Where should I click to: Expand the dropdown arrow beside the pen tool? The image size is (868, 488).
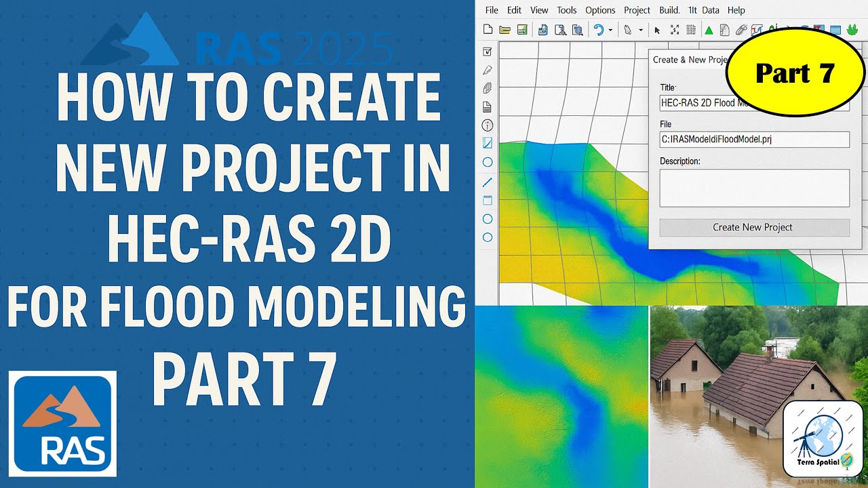pyautogui.click(x=639, y=30)
